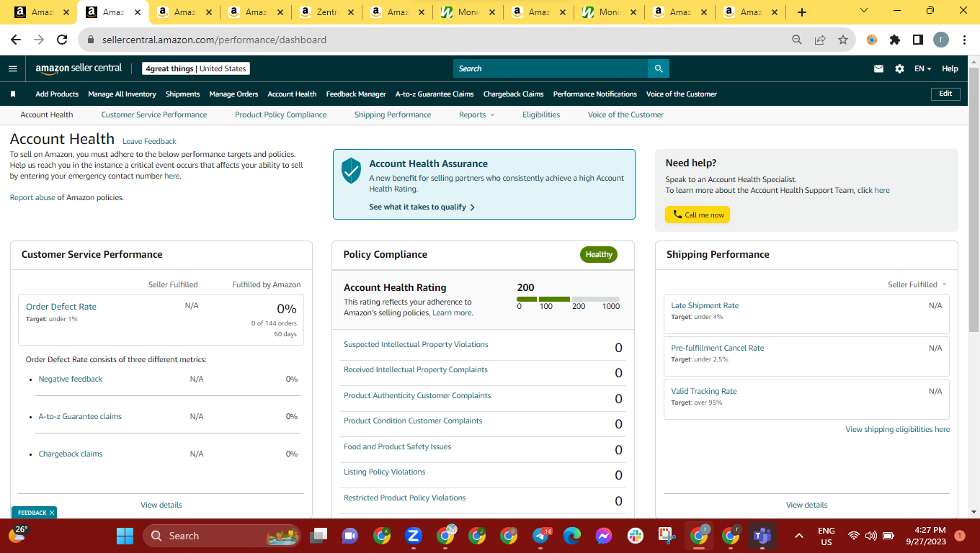This screenshot has width=980, height=553.
Task: Open Manage All Inventory in the top menu
Action: tap(122, 94)
